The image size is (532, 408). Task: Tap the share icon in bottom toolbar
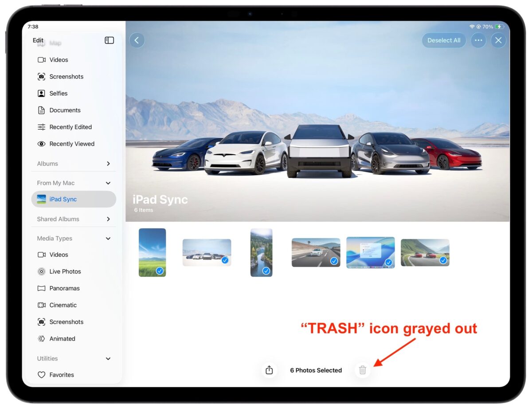pos(269,370)
